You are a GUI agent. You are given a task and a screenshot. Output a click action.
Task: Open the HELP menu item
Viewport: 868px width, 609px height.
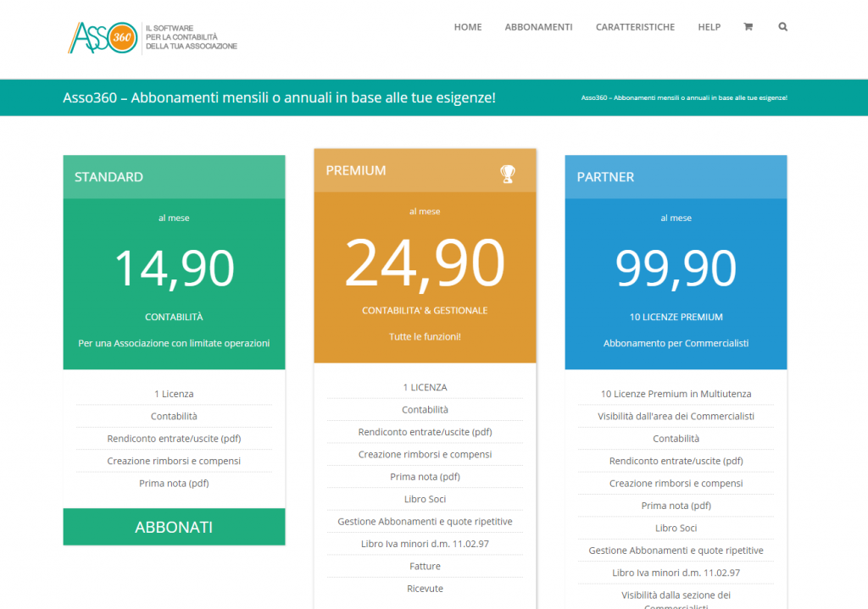pyautogui.click(x=709, y=27)
